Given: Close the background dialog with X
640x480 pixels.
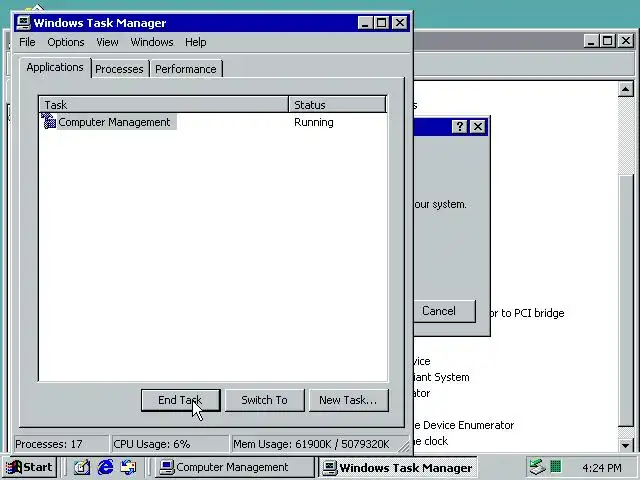Looking at the screenshot, I should (x=478, y=127).
